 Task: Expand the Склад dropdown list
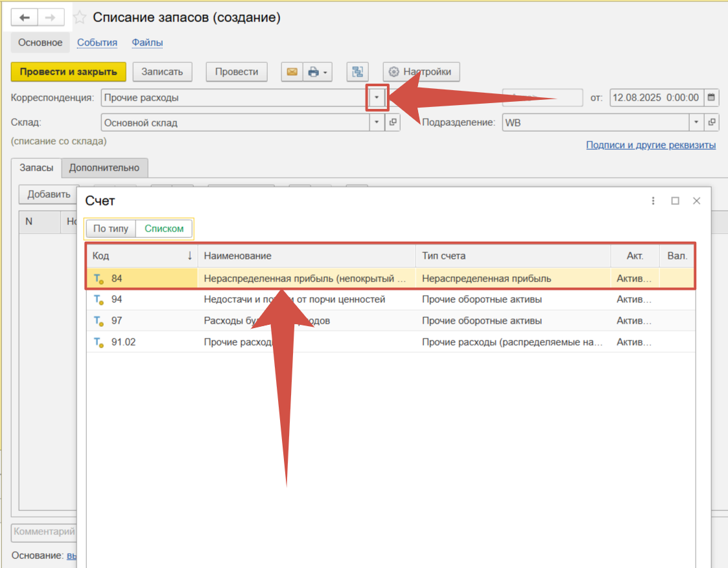point(377,123)
